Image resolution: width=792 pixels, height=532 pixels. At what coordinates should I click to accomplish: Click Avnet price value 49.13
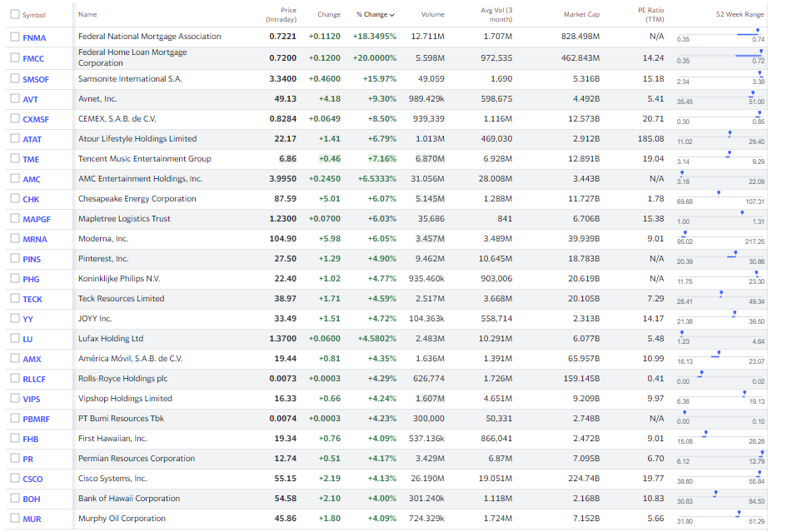click(x=286, y=98)
